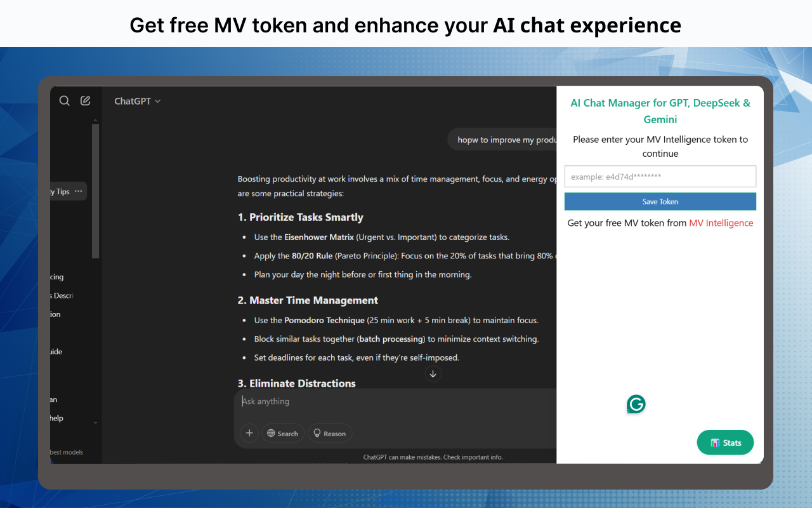Click the 'Pomodoro Technique' bold text

324,320
